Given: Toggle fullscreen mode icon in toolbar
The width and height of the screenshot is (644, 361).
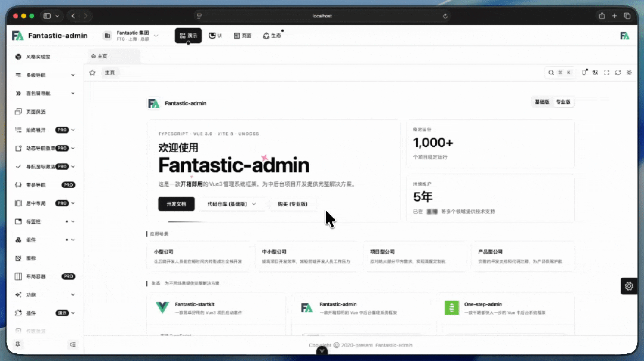Looking at the screenshot, I should click(606, 73).
